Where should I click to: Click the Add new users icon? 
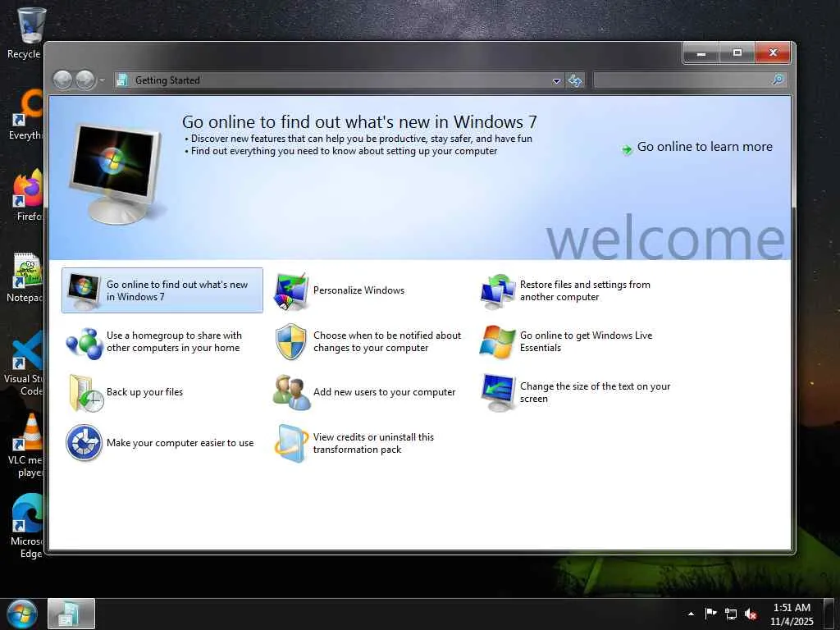tap(291, 393)
